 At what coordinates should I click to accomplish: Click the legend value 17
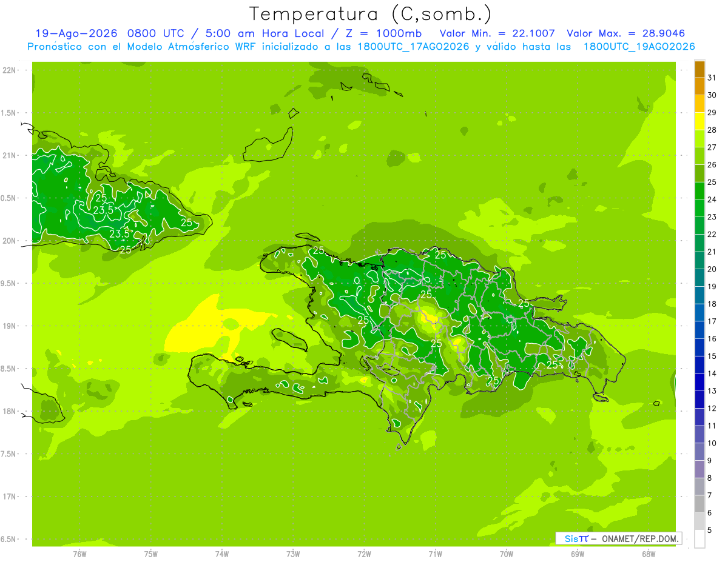tap(712, 321)
